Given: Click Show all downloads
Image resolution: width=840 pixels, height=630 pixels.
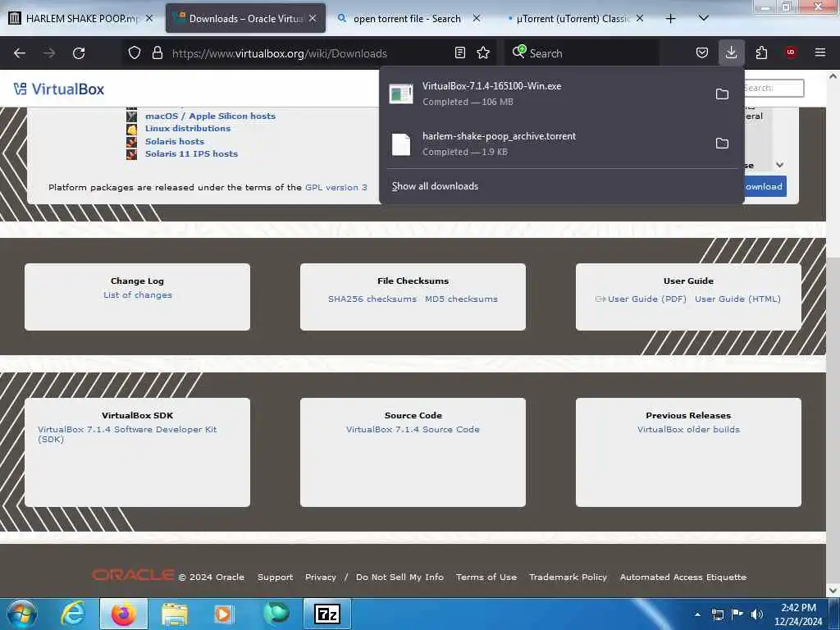Looking at the screenshot, I should pyautogui.click(x=435, y=186).
